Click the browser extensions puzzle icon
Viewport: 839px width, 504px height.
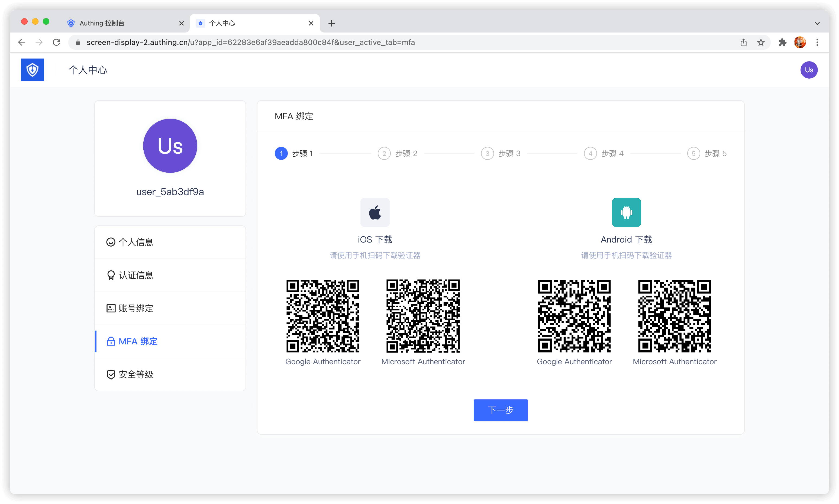tap(782, 43)
